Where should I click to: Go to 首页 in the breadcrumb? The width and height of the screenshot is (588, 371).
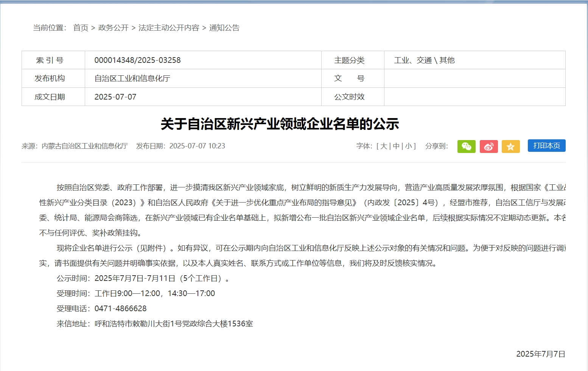click(x=81, y=28)
